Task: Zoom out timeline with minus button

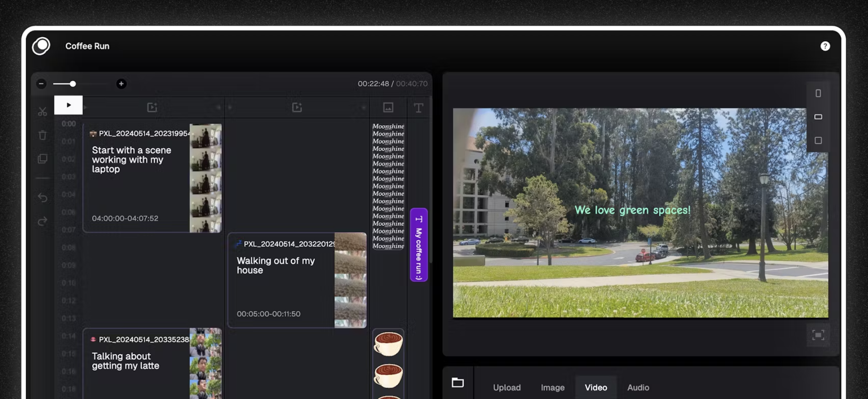Action: click(x=41, y=84)
